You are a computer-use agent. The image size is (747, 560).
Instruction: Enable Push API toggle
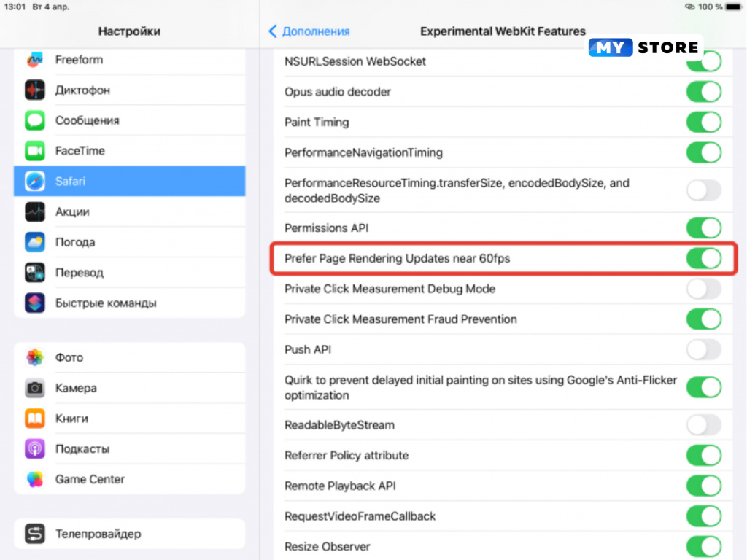(x=703, y=349)
